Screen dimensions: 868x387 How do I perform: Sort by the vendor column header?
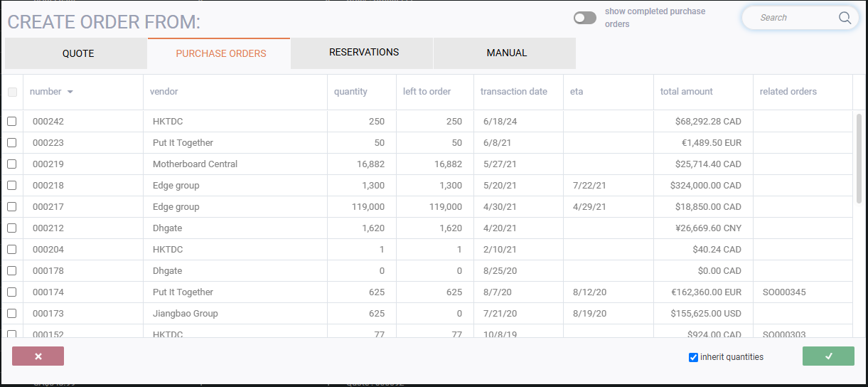(x=164, y=92)
